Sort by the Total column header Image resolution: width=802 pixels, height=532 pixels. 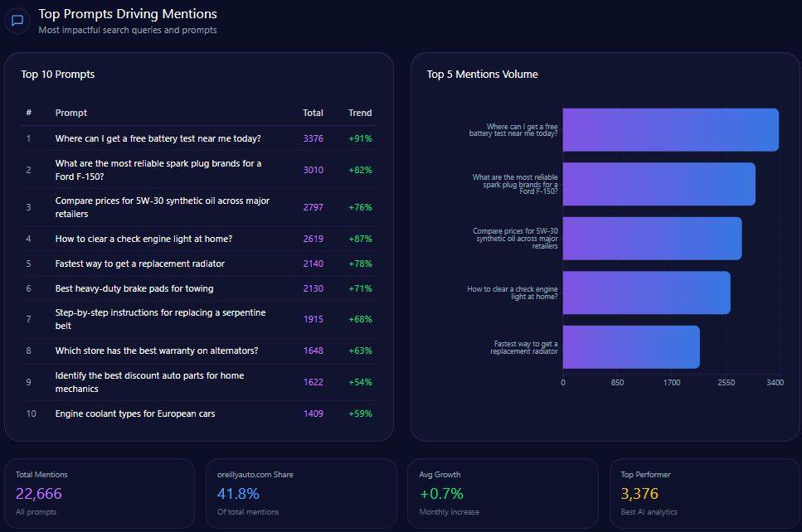pyautogui.click(x=313, y=113)
